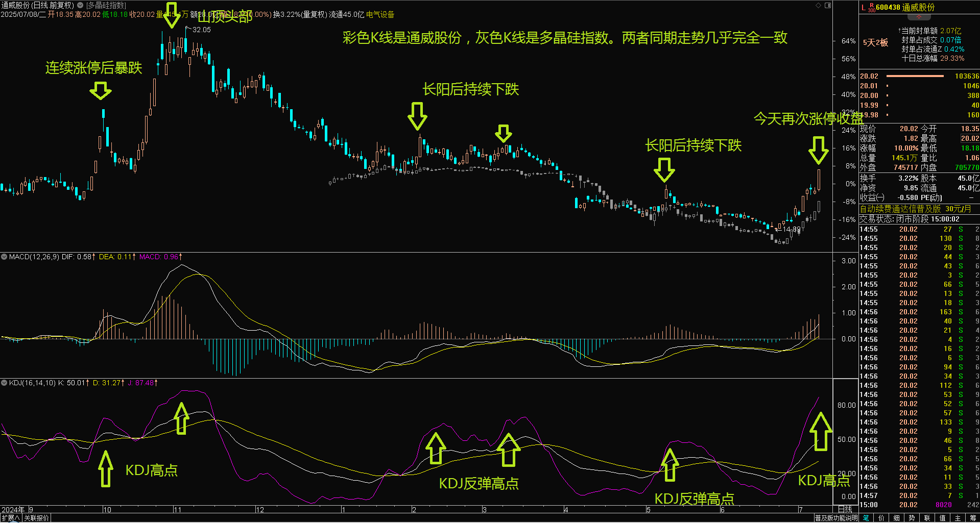Toggle the side panel layout icon

click(x=828, y=5)
